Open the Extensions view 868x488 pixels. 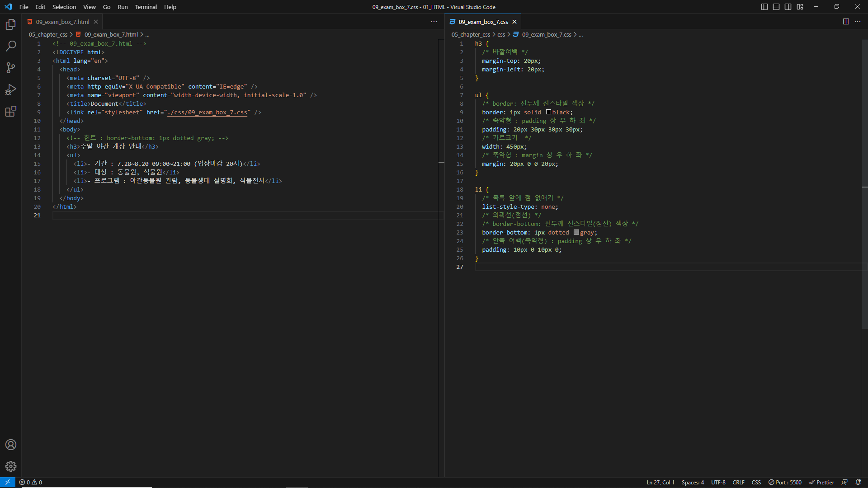point(11,111)
